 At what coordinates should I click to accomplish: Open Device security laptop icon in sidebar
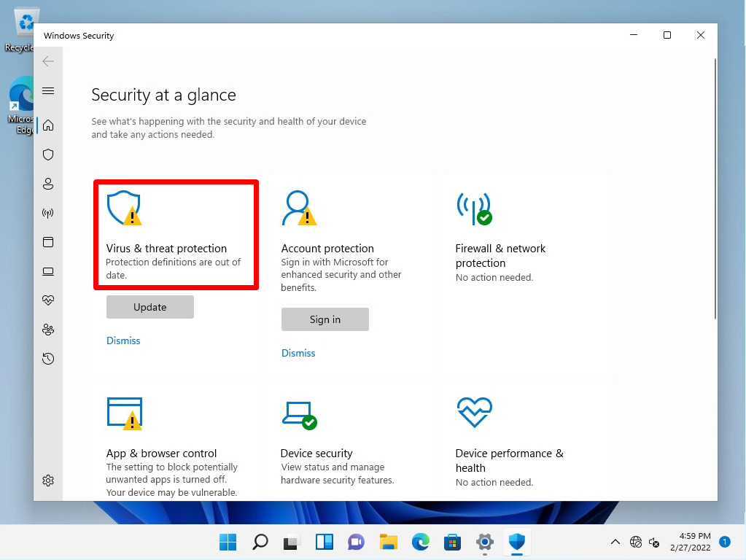(48, 271)
